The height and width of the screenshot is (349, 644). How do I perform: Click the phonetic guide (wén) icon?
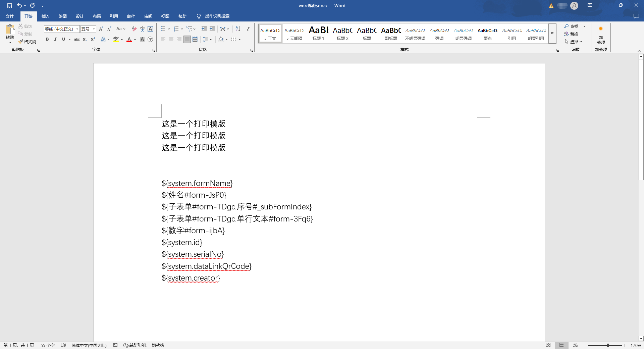point(142,29)
